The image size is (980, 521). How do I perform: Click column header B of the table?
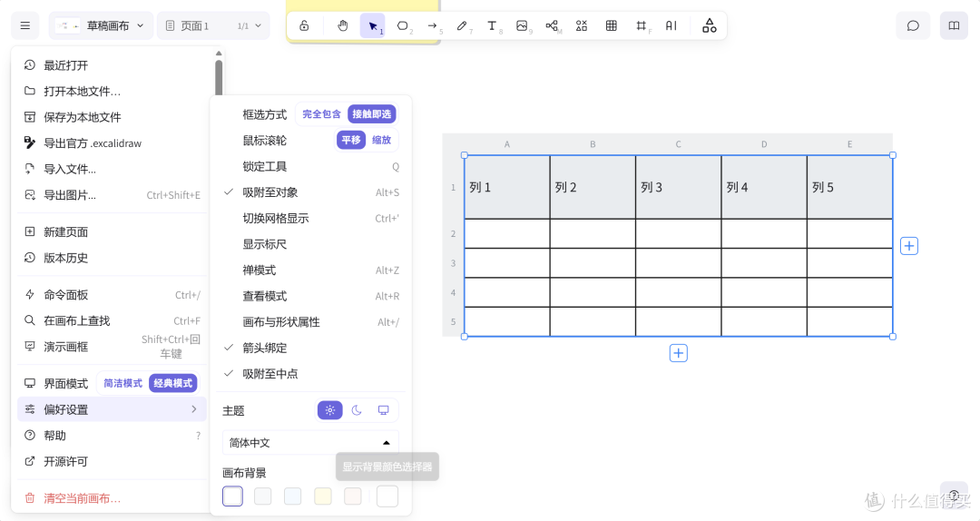[x=593, y=143]
